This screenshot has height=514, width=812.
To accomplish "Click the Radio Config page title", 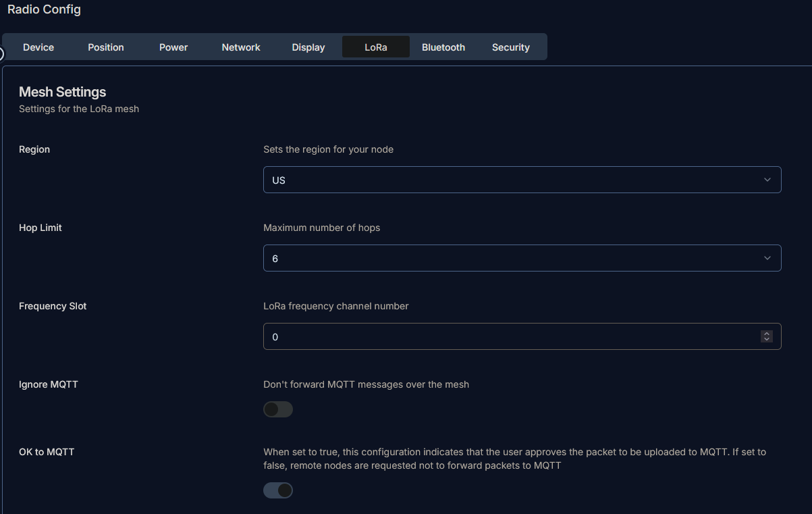I will pos(44,9).
